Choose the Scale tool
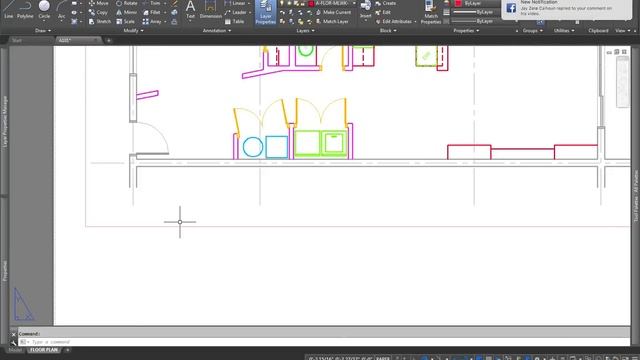Viewport: 640px width, 360px height. [126, 21]
